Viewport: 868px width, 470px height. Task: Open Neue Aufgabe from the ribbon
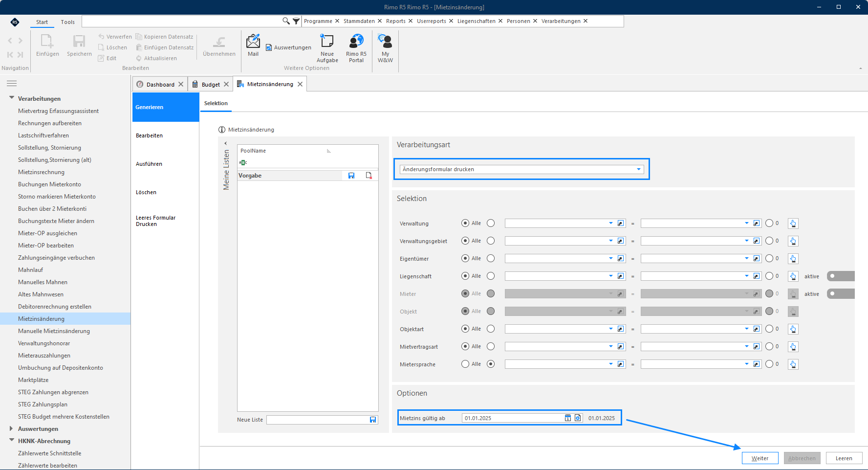point(327,48)
